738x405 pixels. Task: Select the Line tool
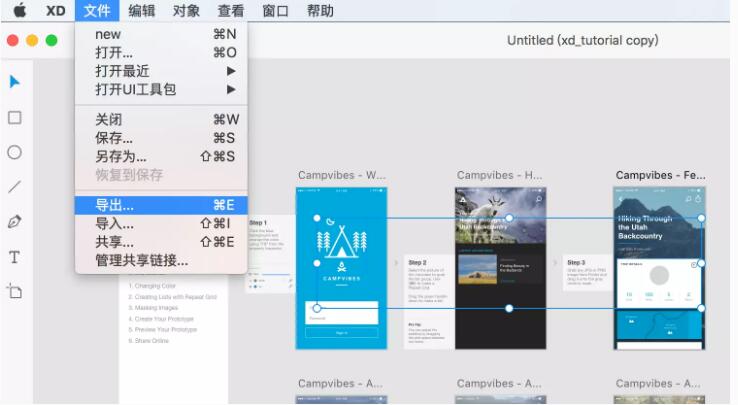tap(15, 187)
